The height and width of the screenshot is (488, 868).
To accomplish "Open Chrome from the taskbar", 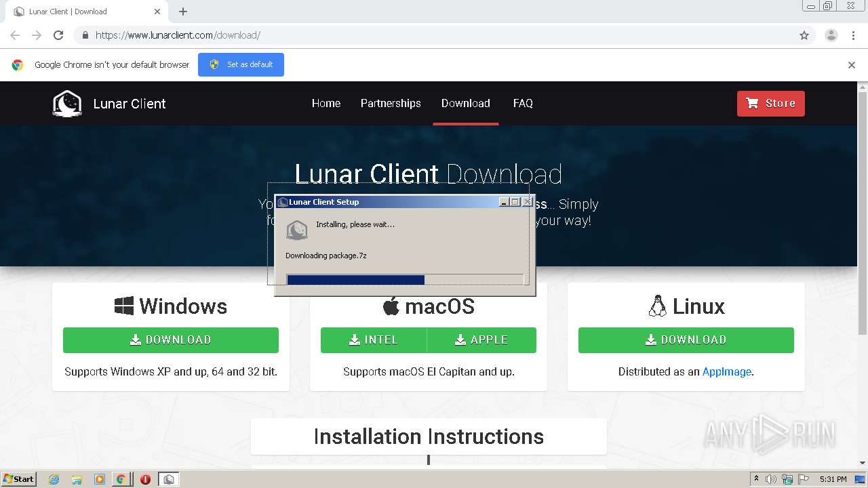I will pyautogui.click(x=121, y=479).
